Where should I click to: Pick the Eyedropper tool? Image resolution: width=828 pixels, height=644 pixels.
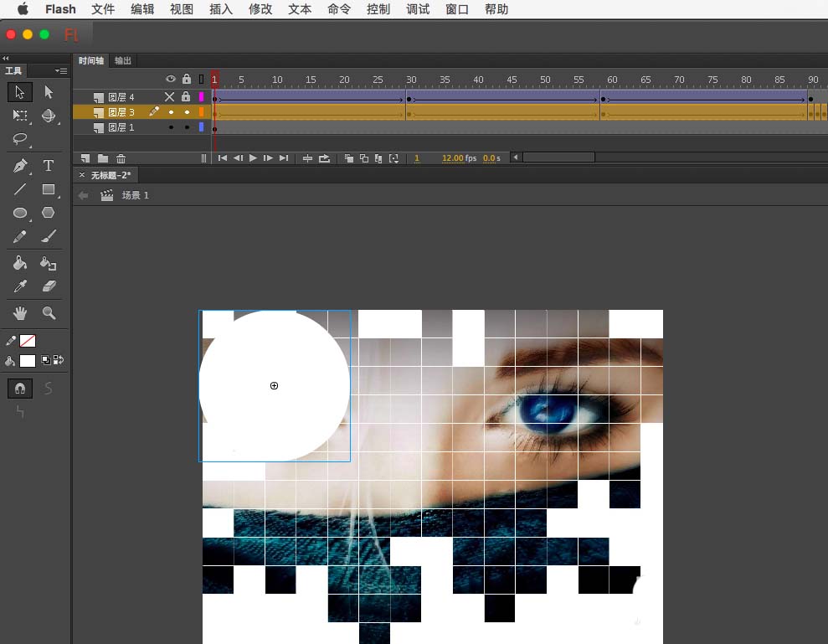pos(20,286)
